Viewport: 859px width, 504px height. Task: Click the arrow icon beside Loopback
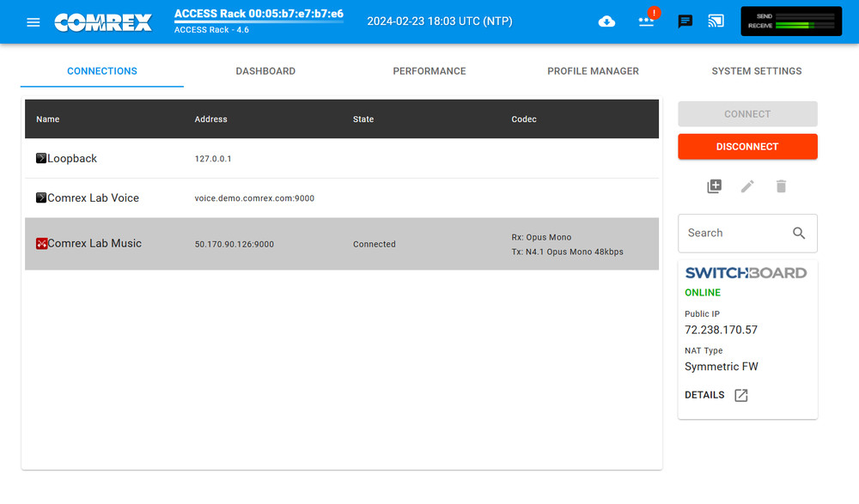point(40,158)
